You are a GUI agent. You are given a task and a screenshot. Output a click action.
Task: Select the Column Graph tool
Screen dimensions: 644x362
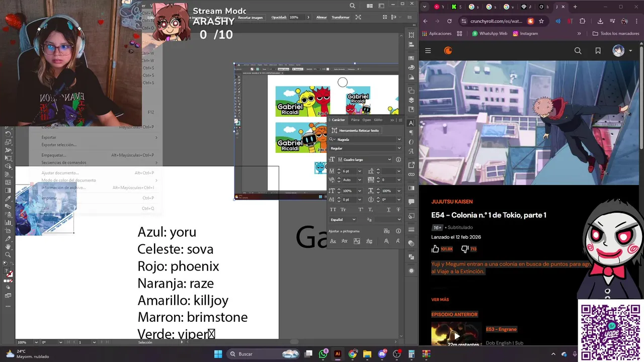(x=8, y=222)
